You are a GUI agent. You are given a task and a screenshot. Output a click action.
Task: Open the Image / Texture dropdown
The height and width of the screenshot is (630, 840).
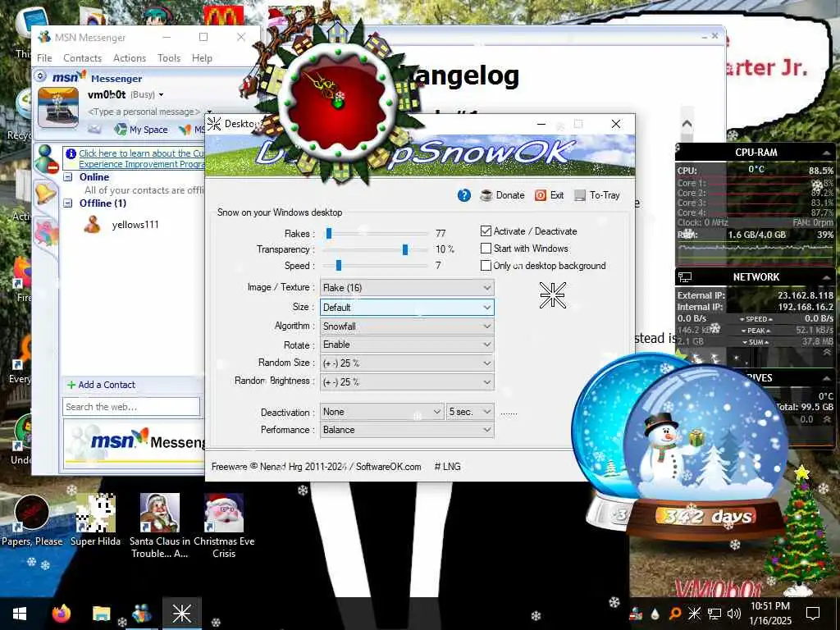[407, 288]
